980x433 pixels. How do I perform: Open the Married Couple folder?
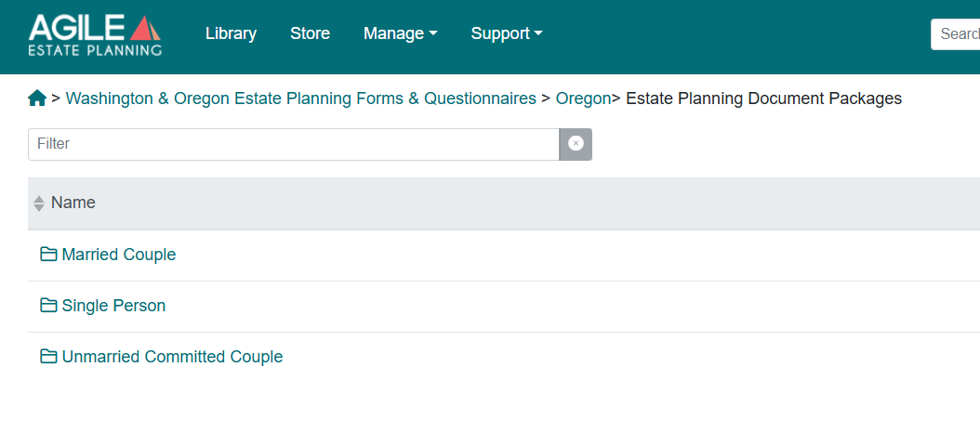click(119, 255)
